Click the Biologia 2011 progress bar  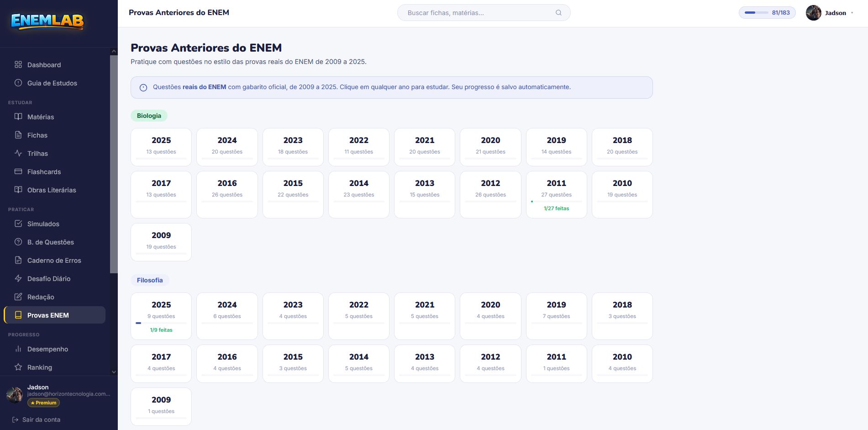(556, 202)
